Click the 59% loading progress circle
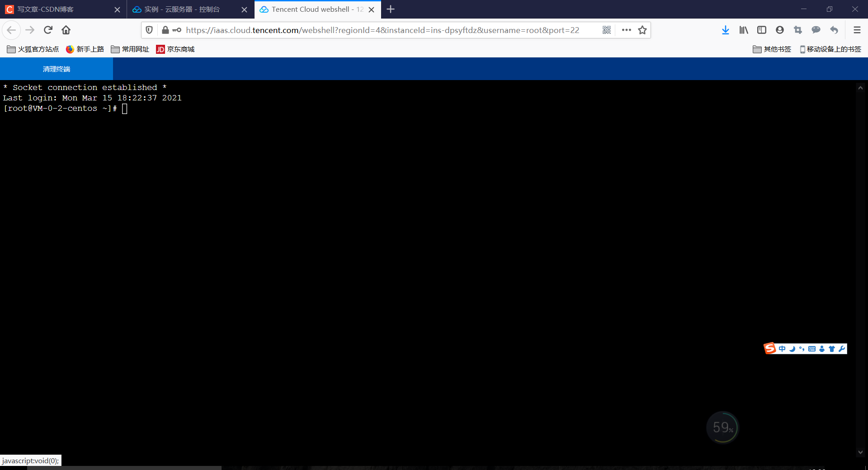This screenshot has height=470, width=868. click(x=722, y=427)
